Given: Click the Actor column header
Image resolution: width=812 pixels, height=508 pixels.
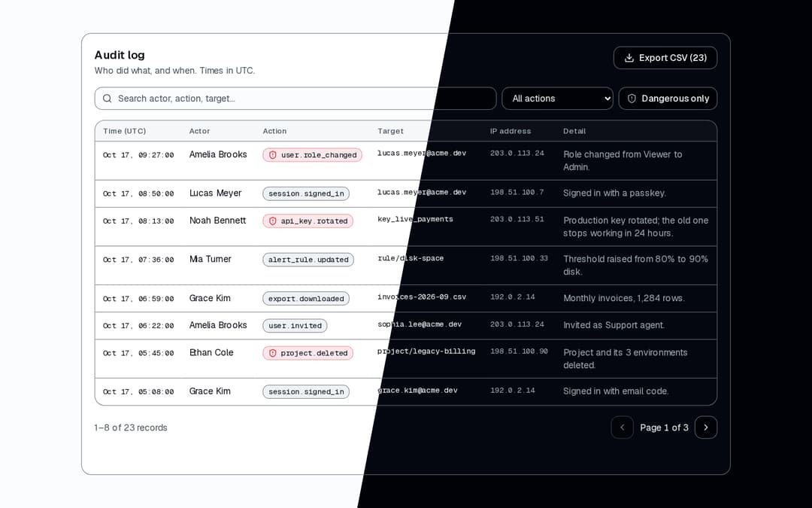Looking at the screenshot, I should click(x=199, y=131).
